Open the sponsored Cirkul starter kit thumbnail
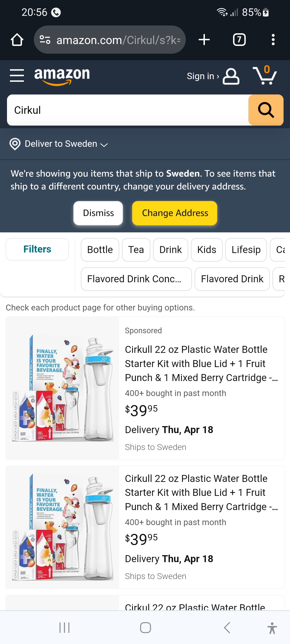 point(63,388)
